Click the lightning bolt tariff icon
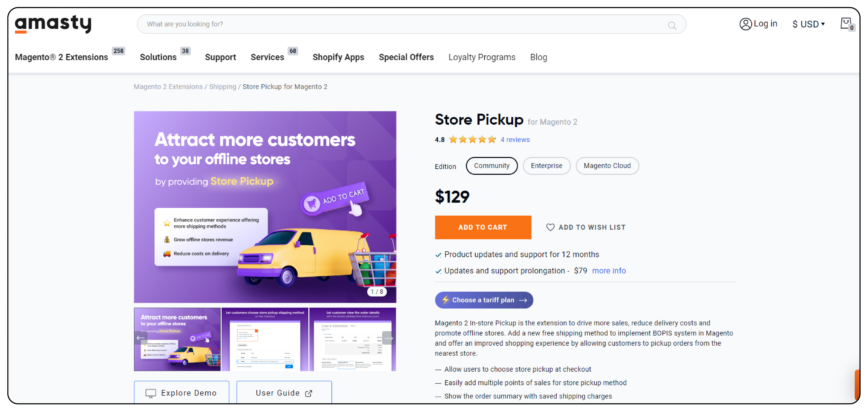 pyautogui.click(x=445, y=300)
